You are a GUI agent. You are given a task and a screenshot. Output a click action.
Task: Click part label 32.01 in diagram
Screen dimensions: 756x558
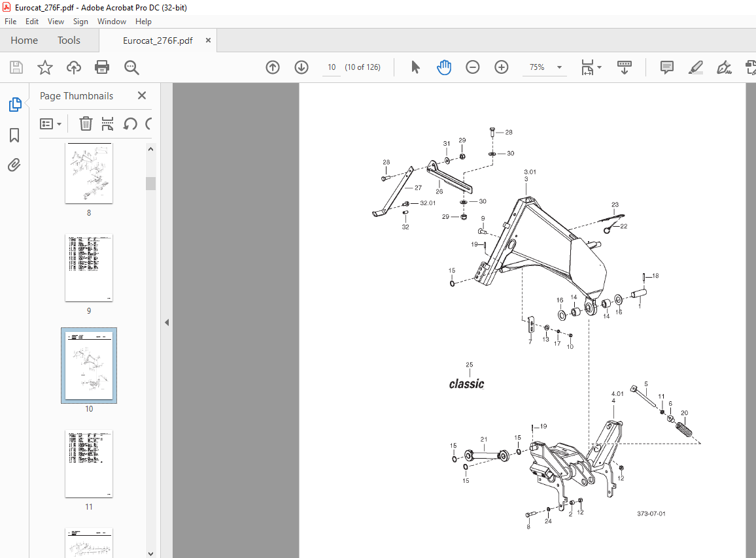pyautogui.click(x=428, y=203)
